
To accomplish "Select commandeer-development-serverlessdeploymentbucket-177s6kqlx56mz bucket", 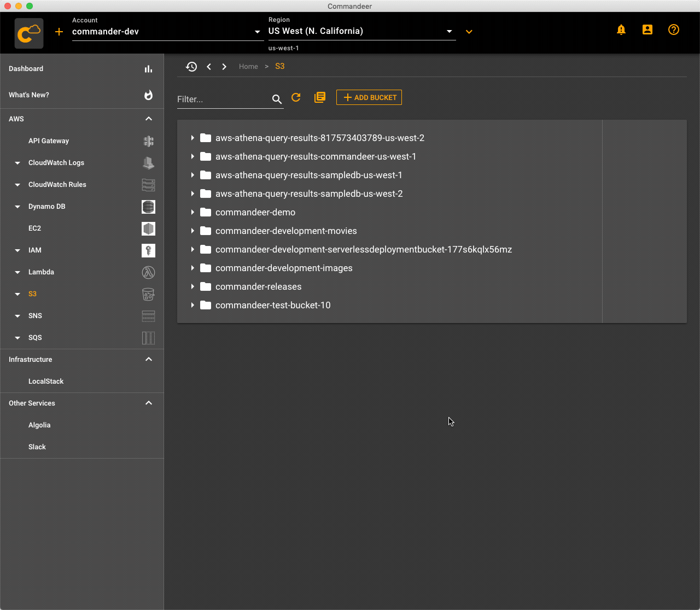I will 364,249.
